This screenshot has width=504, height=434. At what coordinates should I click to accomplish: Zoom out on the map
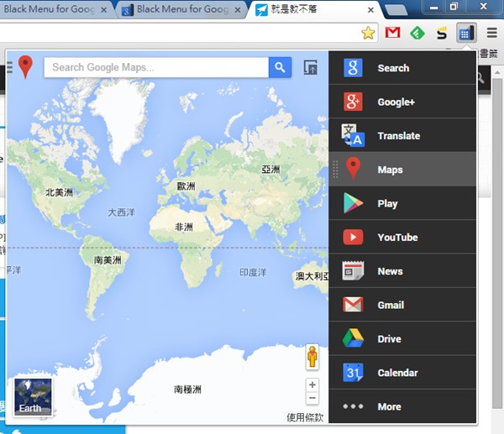point(312,399)
